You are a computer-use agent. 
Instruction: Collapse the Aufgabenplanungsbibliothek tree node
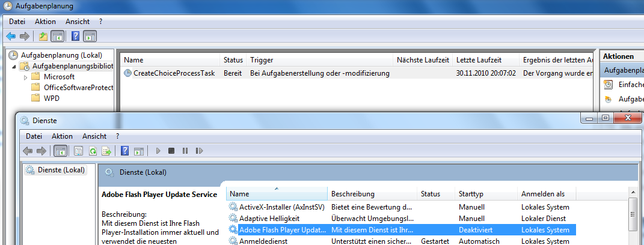tap(14, 66)
